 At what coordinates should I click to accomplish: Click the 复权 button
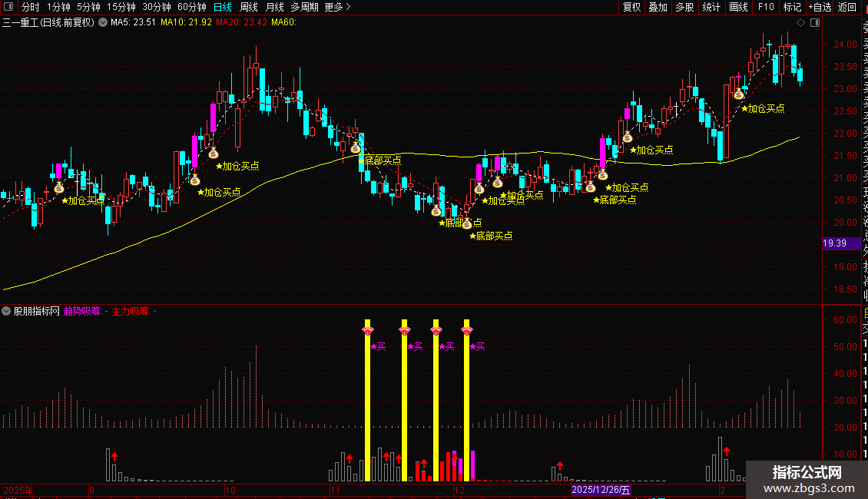pyautogui.click(x=631, y=7)
